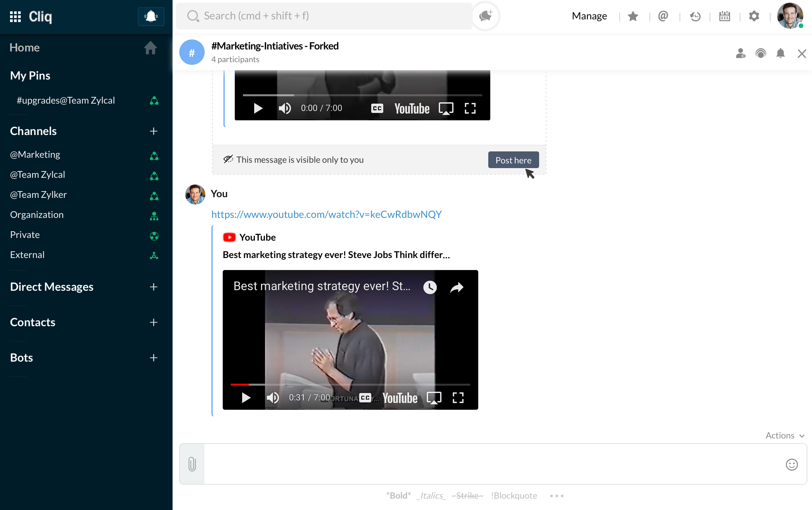The height and width of the screenshot is (510, 812).
Task: Click AirPlay icon on upper video
Action: pos(446,109)
